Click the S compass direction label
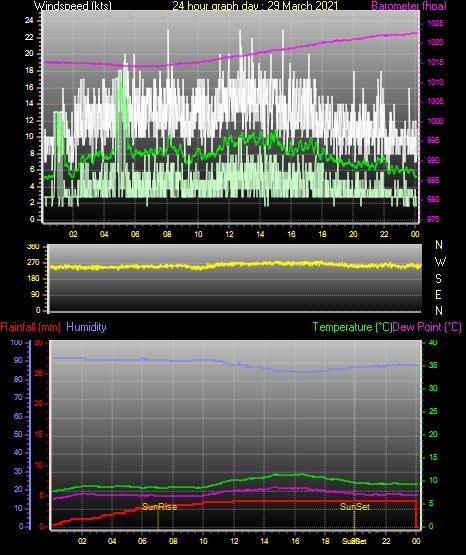The width and height of the screenshot is (466, 555). [438, 279]
